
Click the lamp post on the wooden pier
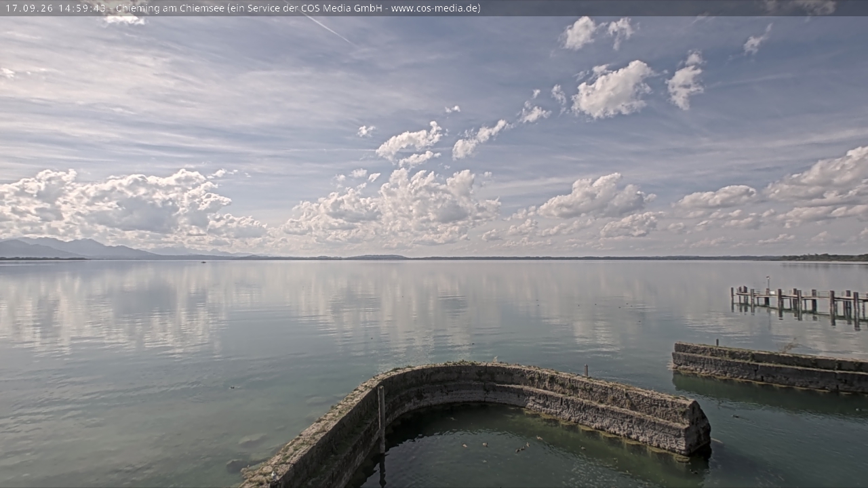click(x=768, y=285)
